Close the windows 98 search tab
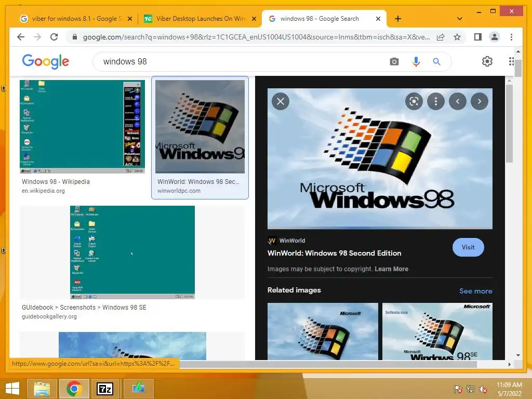This screenshot has width=532, height=399. point(378,19)
